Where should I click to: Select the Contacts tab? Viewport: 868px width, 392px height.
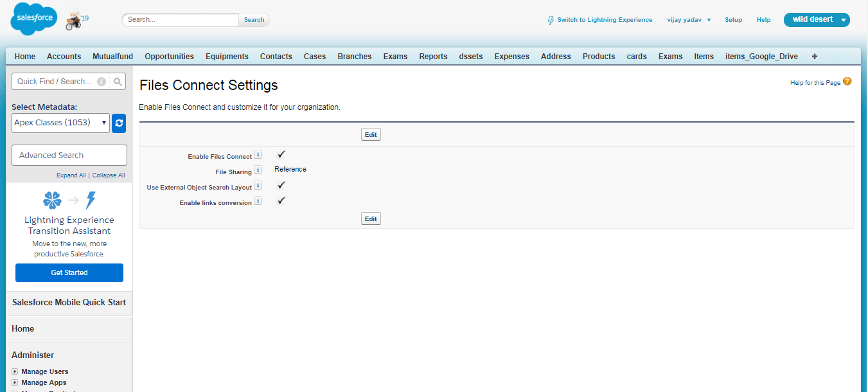point(276,57)
